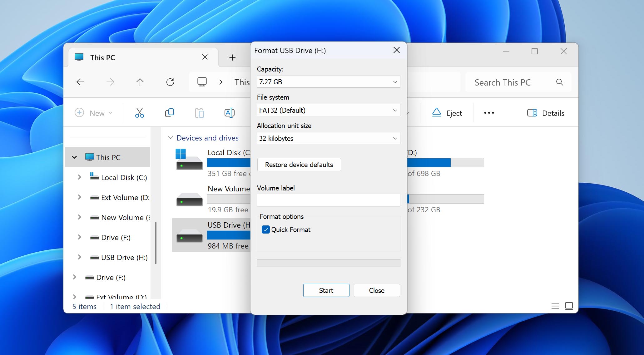Open the File system dropdown

point(329,110)
